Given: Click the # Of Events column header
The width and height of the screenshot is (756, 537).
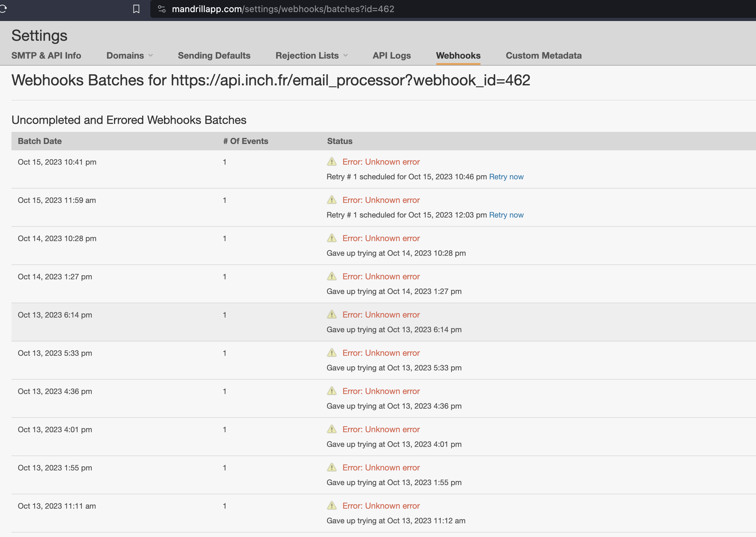Looking at the screenshot, I should pos(246,141).
